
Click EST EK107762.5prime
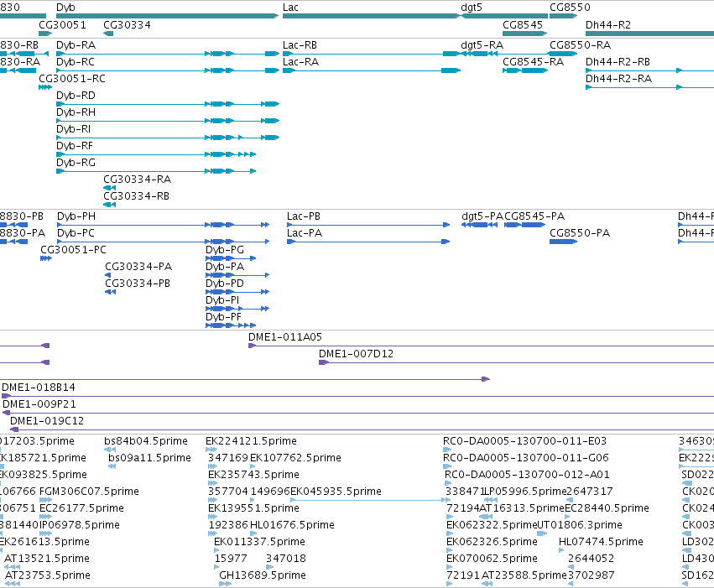click(295, 458)
